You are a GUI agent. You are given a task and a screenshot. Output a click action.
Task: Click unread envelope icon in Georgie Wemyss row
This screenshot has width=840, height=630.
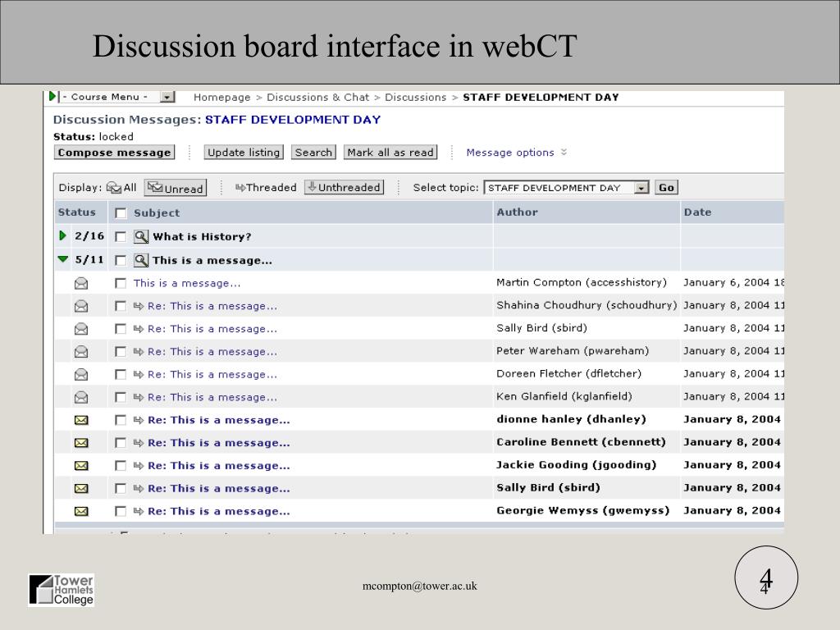coord(81,512)
